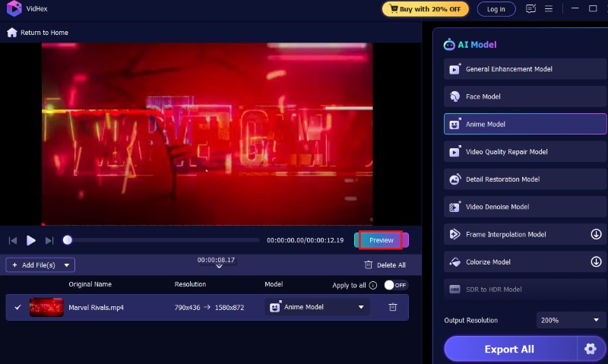
Task: Click the Preview button
Action: click(381, 240)
